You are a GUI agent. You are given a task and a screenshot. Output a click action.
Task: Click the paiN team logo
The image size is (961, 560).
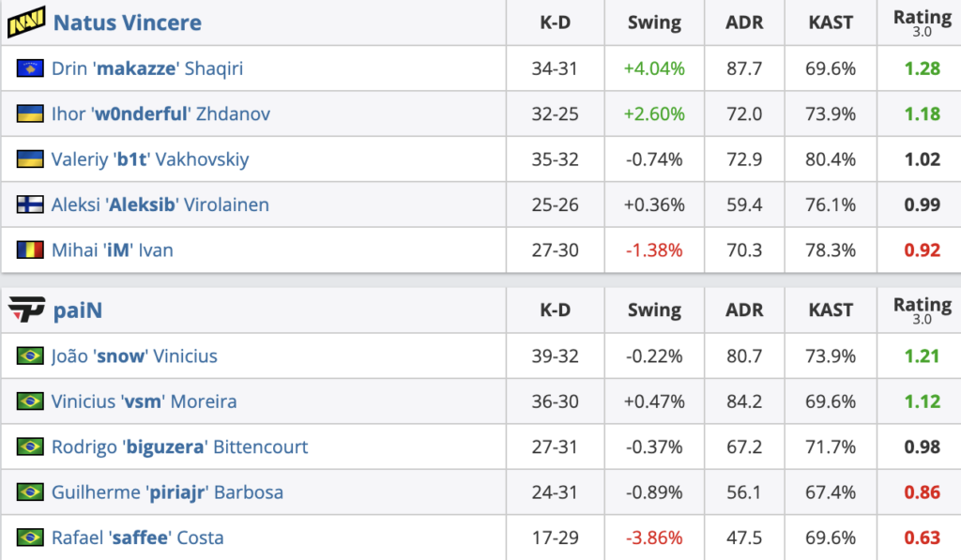26,310
